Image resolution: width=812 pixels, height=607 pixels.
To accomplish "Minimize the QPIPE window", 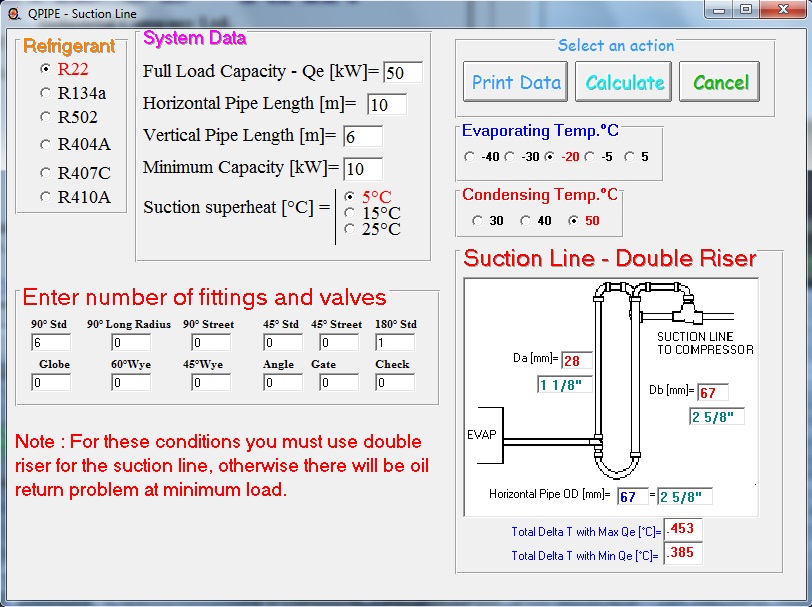I will (719, 10).
